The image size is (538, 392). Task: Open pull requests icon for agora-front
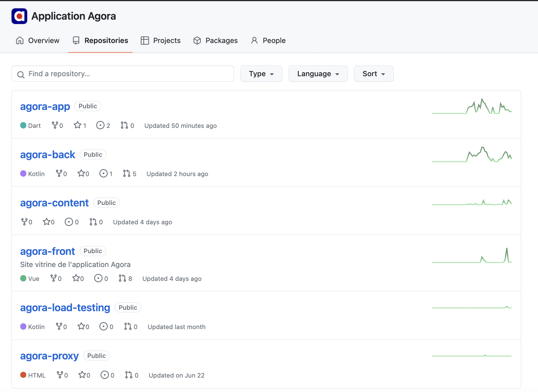[122, 278]
